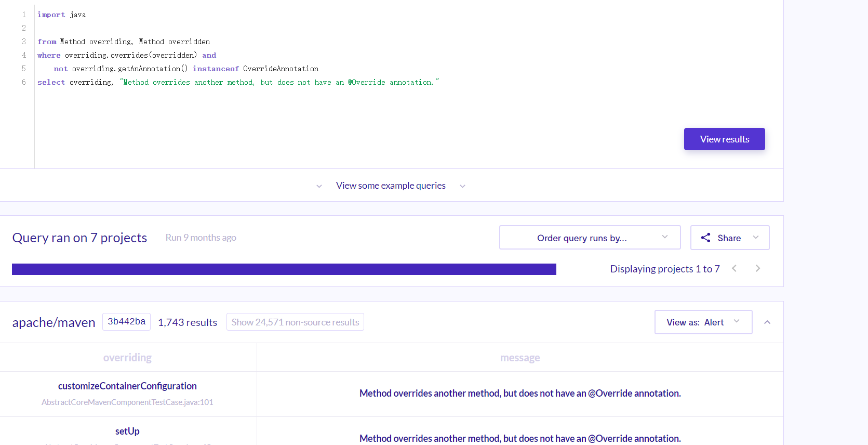This screenshot has height=445, width=868.
Task: Click the message column header
Action: [x=520, y=358]
